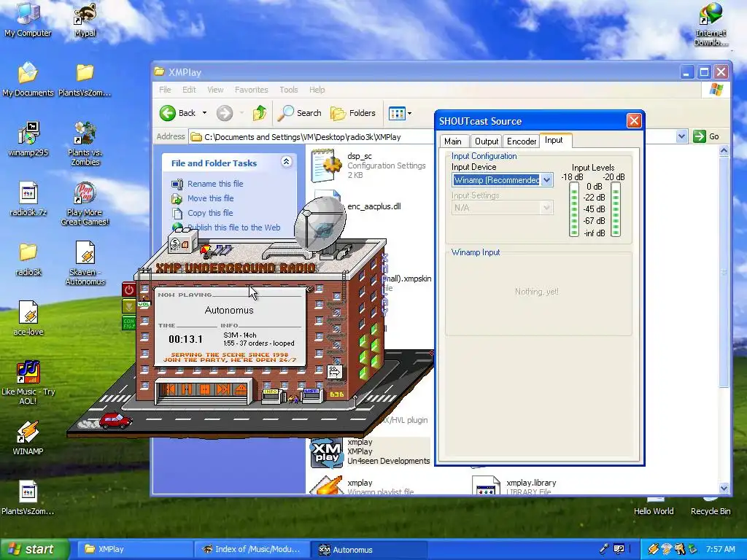Switch to the Output tab
Image resolution: width=747 pixels, height=560 pixels.
click(x=487, y=141)
